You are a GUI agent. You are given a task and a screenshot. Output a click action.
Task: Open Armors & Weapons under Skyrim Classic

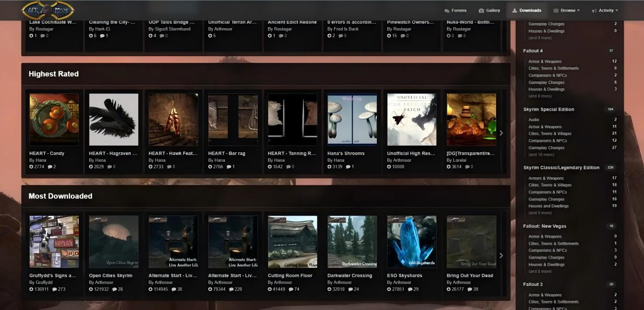(546, 178)
